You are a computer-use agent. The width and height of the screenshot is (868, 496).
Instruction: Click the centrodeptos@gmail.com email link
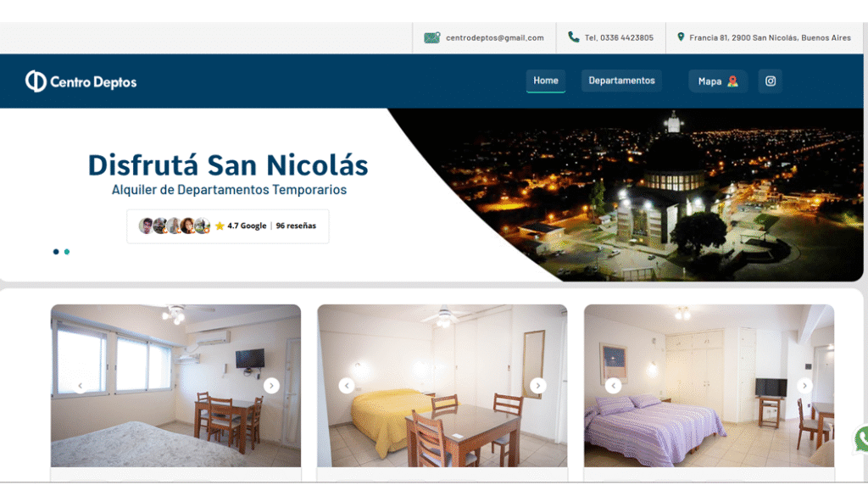495,38
